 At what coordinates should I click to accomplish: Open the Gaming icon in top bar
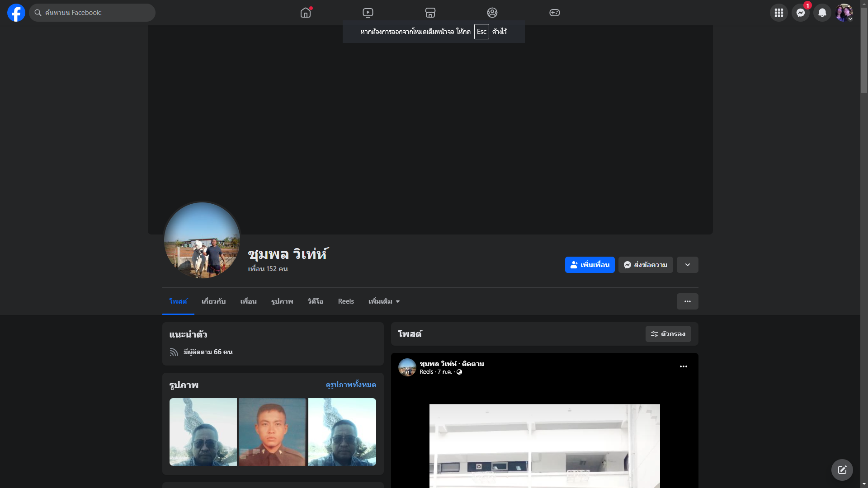click(555, 13)
